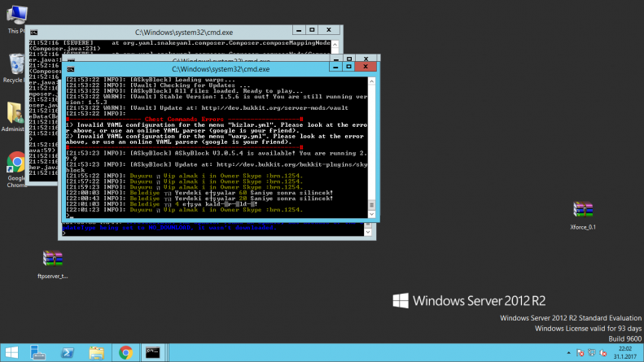The height and width of the screenshot is (362, 644).
Task: Click middle cmd window scroll down arrow
Action: point(367,232)
